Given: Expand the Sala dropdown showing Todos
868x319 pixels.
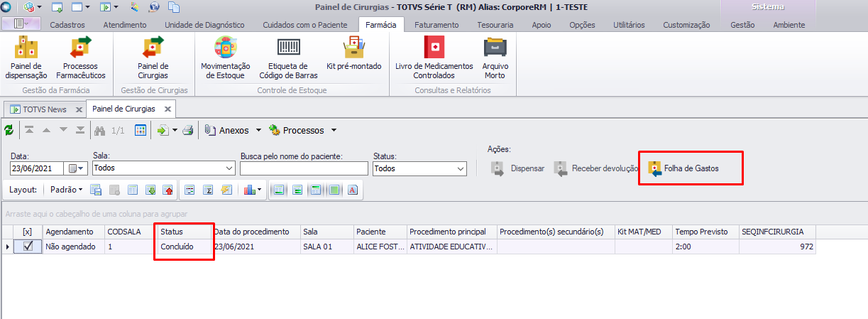Looking at the screenshot, I should (x=229, y=168).
